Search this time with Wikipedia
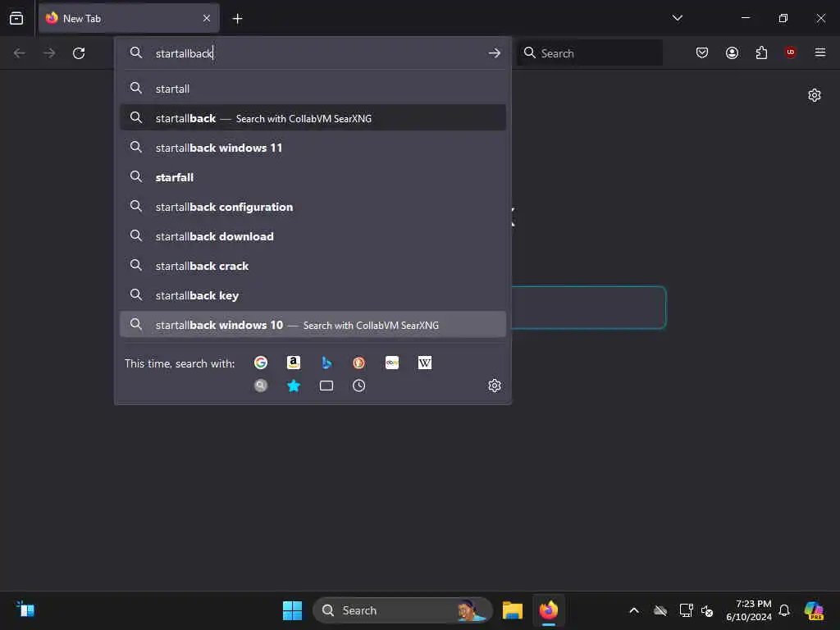This screenshot has width=840, height=630. (x=425, y=363)
